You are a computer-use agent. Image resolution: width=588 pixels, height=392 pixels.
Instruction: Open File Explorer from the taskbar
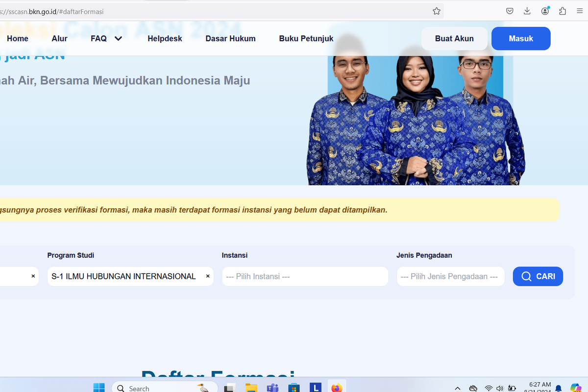coord(251,388)
